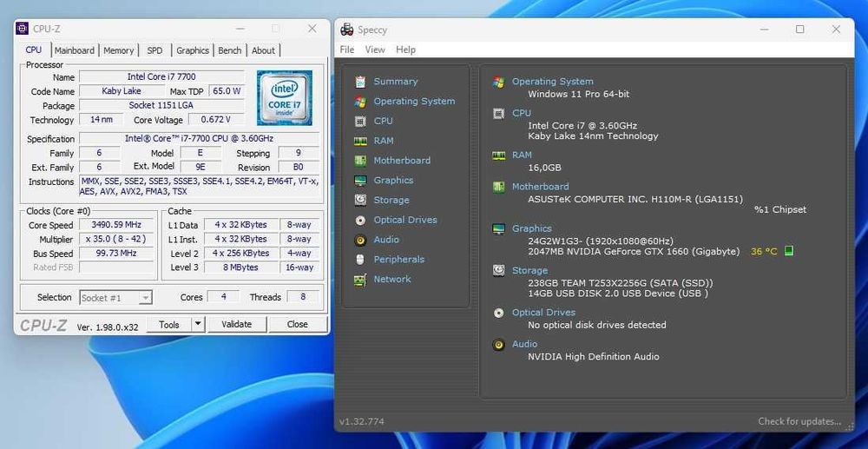Image resolution: width=868 pixels, height=449 pixels.
Task: Open the CPU summary heading link
Action: tap(522, 113)
